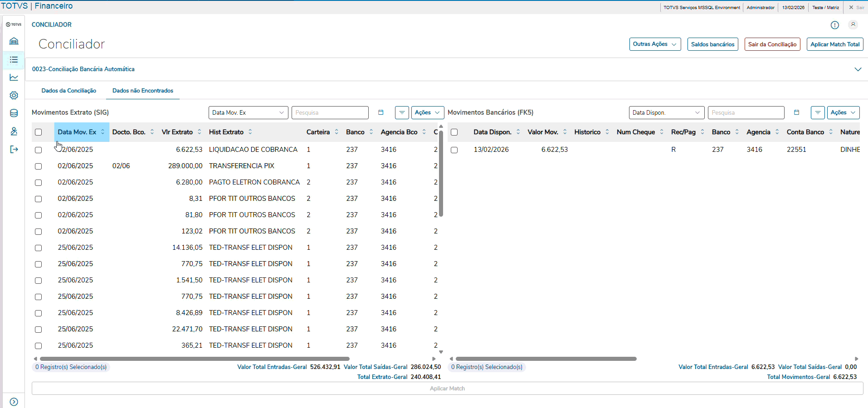Viewport: 868px width, 408px height.
Task: Toggle select-all checkbox in Movimentos Bancários header
Action: coord(454,132)
